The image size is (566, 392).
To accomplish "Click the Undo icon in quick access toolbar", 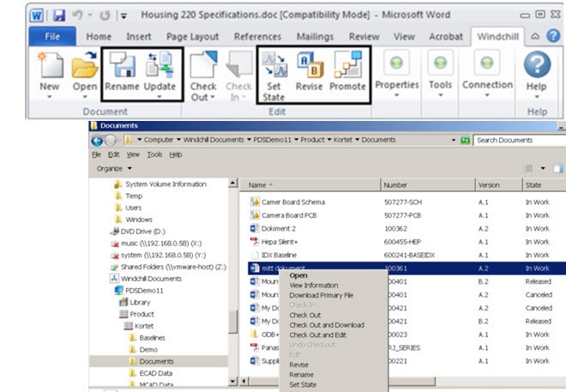I will (x=77, y=15).
